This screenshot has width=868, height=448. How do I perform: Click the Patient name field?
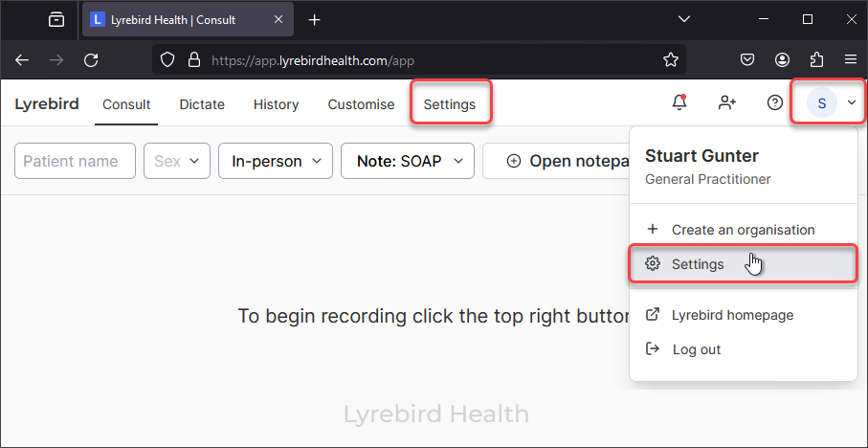tap(75, 161)
